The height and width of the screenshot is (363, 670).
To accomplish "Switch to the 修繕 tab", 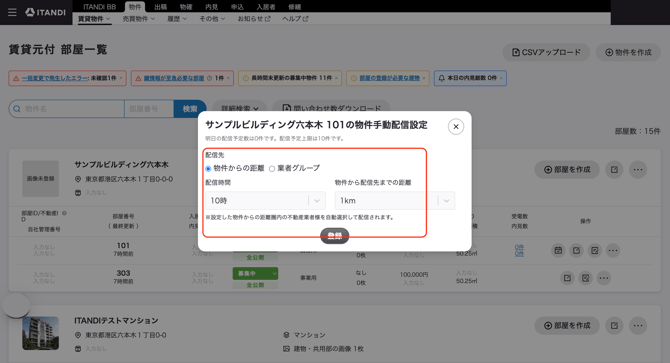I will click(x=294, y=7).
